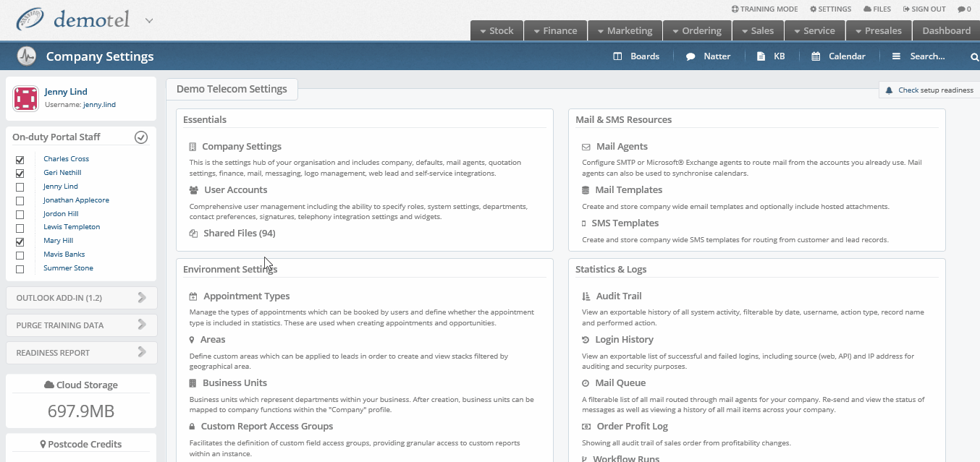The width and height of the screenshot is (980, 462).
Task: Click the Order Profit Log money icon
Action: point(586,427)
